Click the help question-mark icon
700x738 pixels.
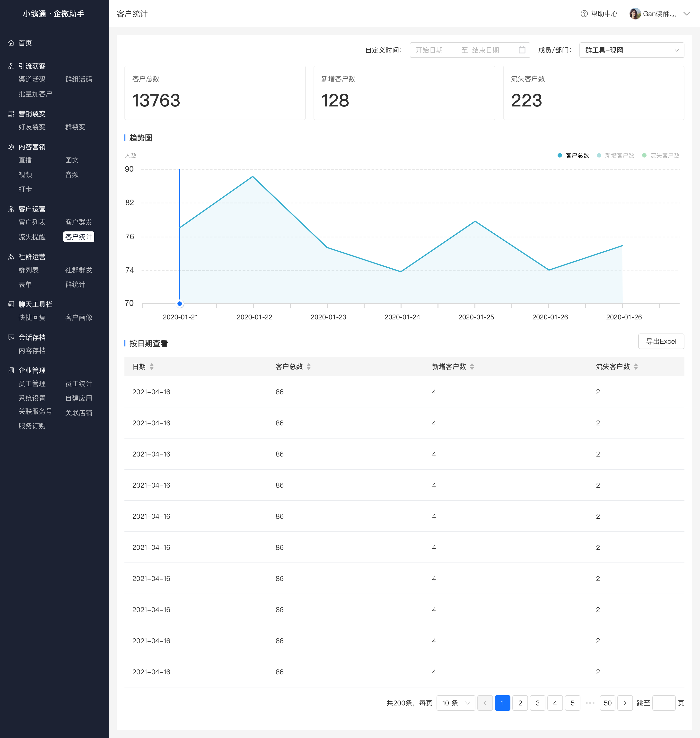(x=584, y=14)
